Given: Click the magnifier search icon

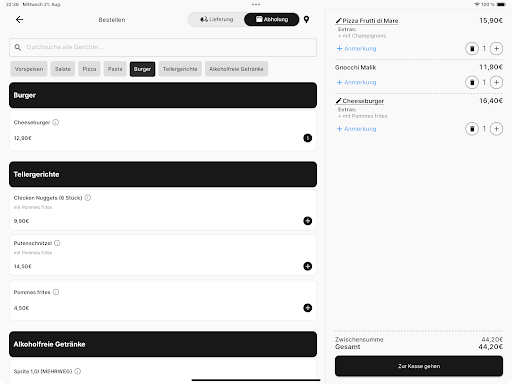Looking at the screenshot, I should (x=18, y=47).
